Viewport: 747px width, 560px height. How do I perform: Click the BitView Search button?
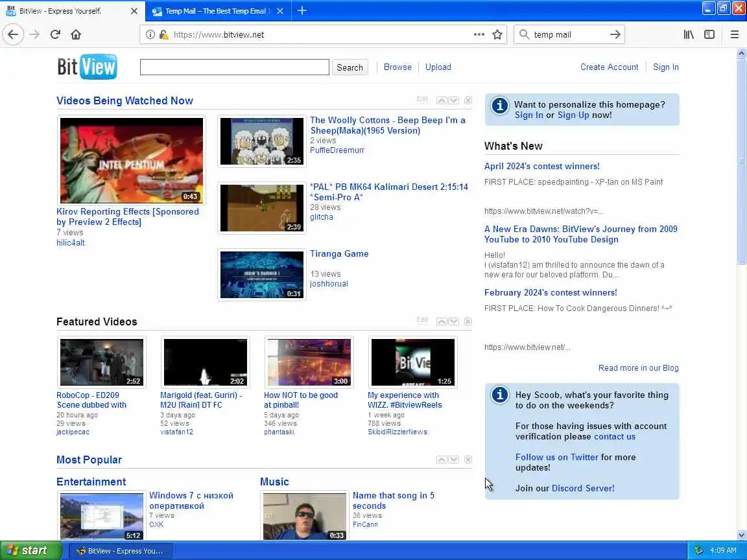[350, 67]
